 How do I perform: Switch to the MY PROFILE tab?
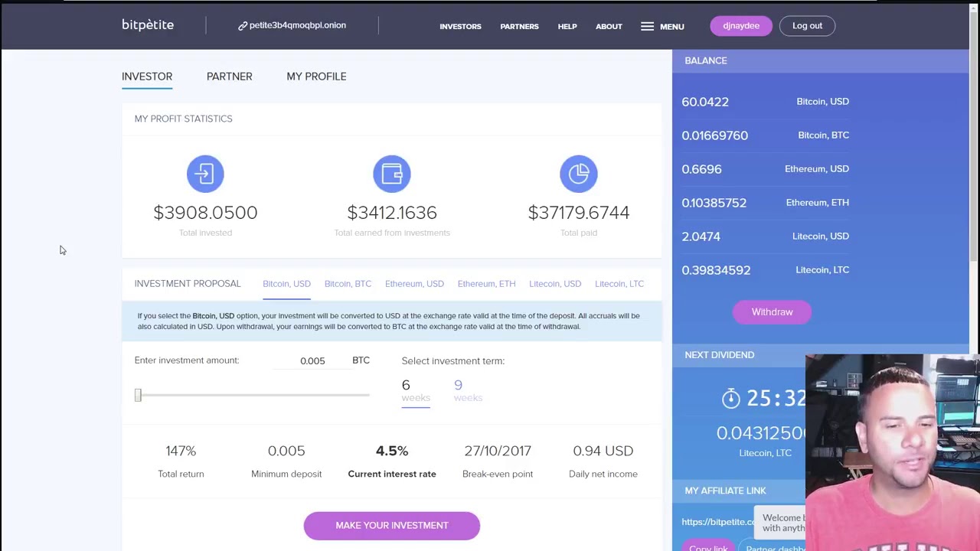click(316, 77)
